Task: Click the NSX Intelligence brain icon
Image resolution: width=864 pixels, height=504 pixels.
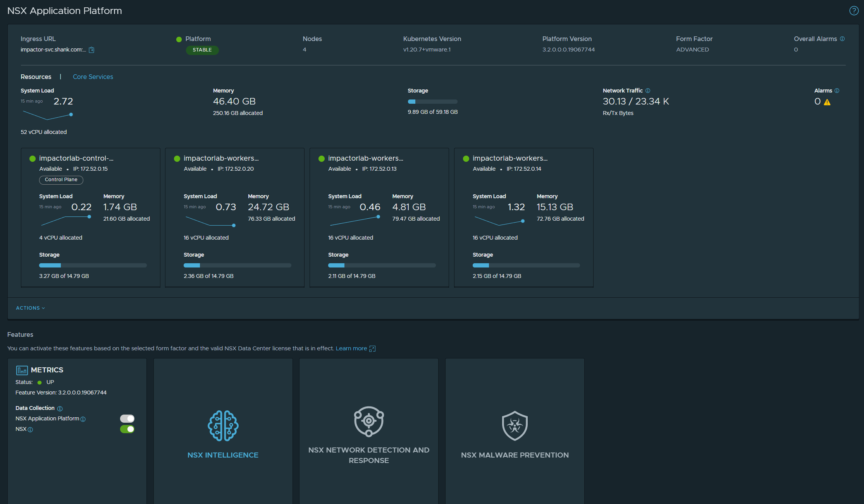Action: click(x=223, y=426)
